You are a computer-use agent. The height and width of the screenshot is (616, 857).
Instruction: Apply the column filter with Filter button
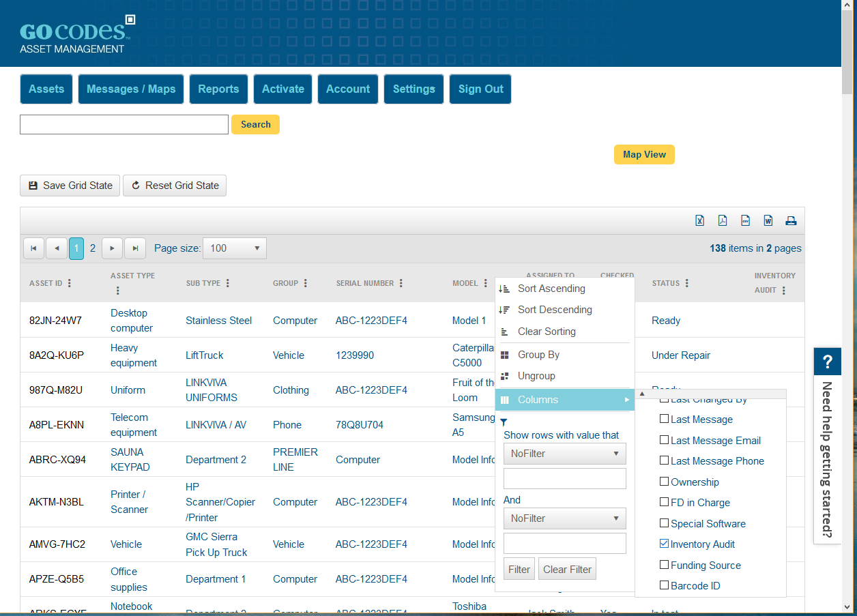click(519, 569)
